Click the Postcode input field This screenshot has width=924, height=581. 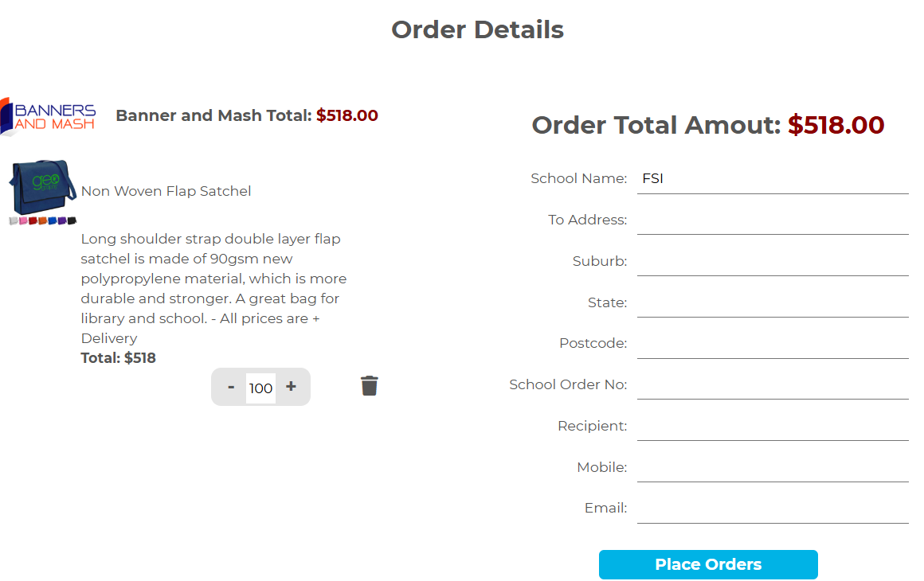pyautogui.click(x=773, y=343)
